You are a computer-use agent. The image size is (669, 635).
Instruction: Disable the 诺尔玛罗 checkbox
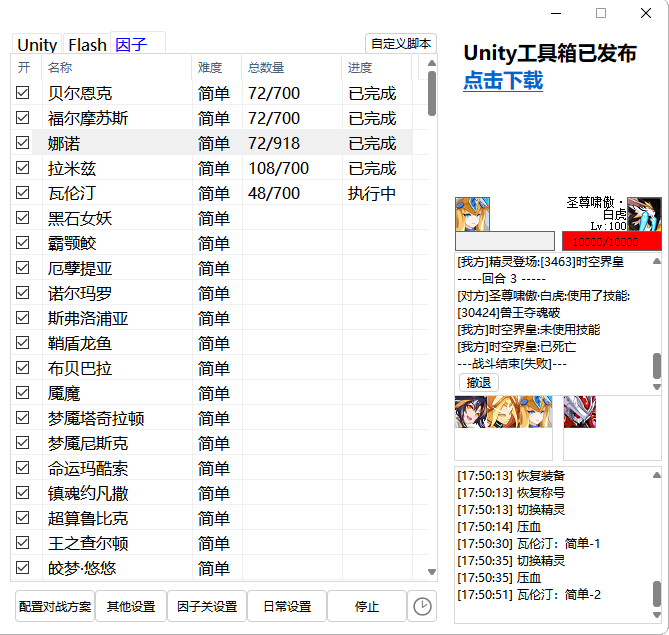coord(23,293)
